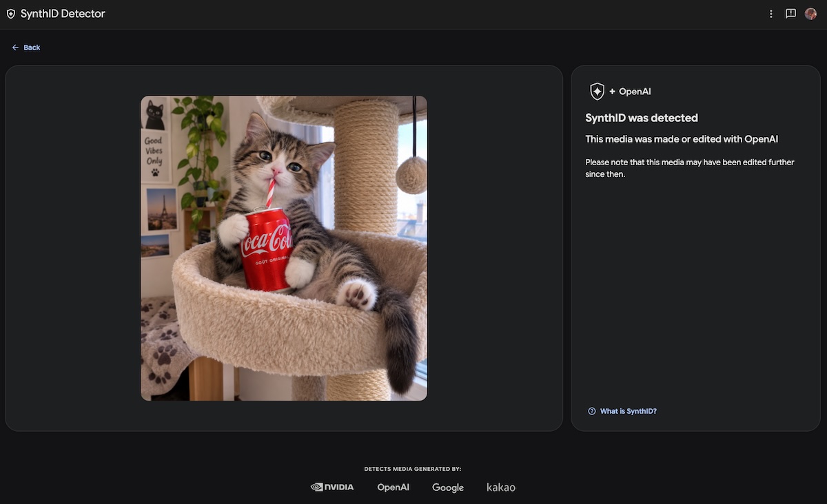Click the kakao logo in footer
The width and height of the screenshot is (827, 504).
tap(501, 487)
